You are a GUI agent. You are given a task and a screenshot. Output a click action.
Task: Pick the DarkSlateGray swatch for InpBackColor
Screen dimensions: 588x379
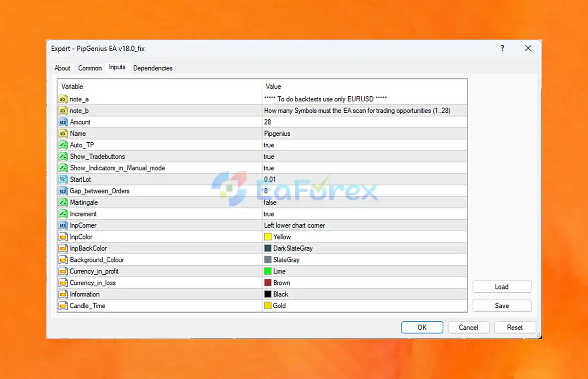(268, 248)
